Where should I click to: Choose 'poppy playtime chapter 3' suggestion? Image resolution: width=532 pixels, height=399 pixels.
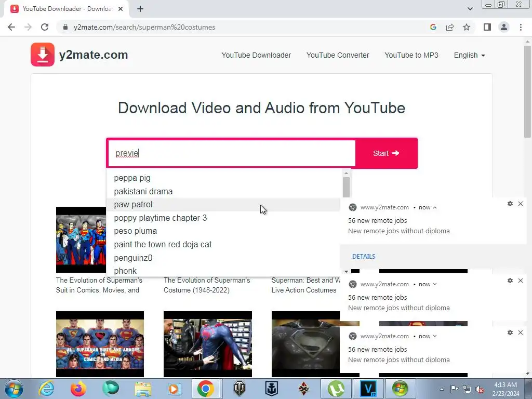223,218
